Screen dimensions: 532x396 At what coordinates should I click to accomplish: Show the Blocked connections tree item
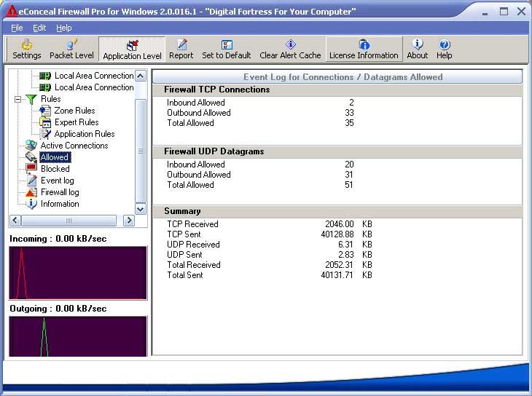(55, 168)
